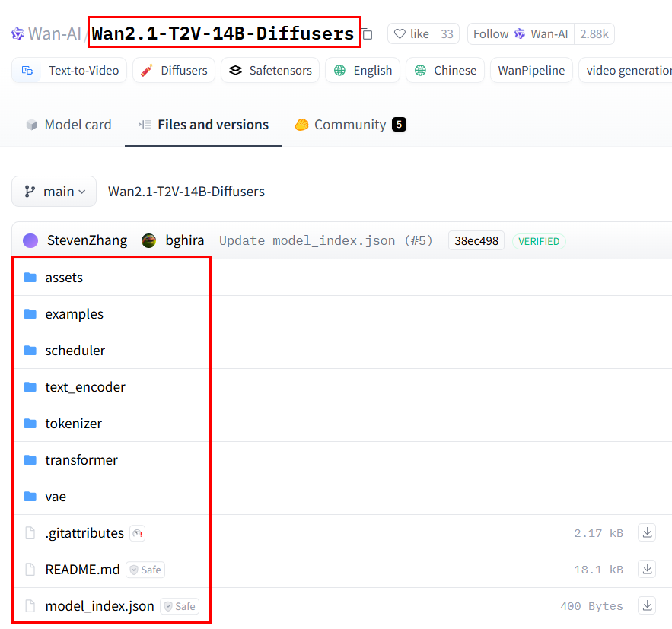Click StevenZhang's purple avatar

[x=30, y=240]
